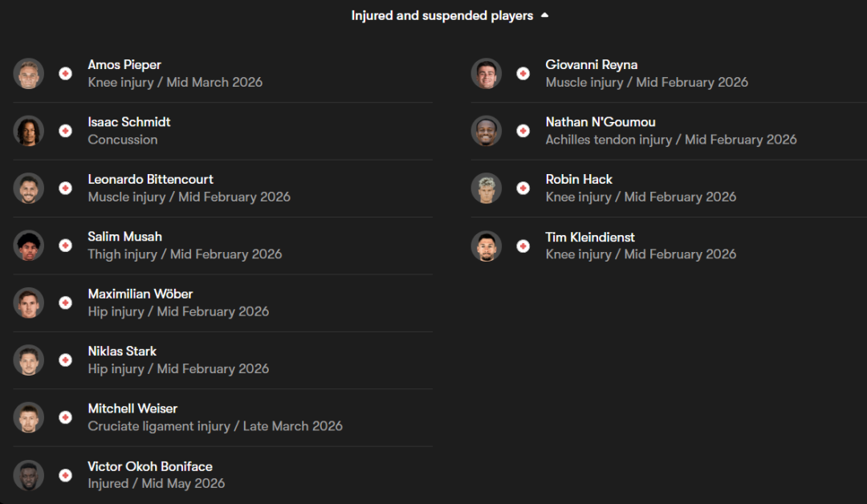This screenshot has width=867, height=504.
Task: Click the Injured and suspended players heading
Action: [442, 15]
